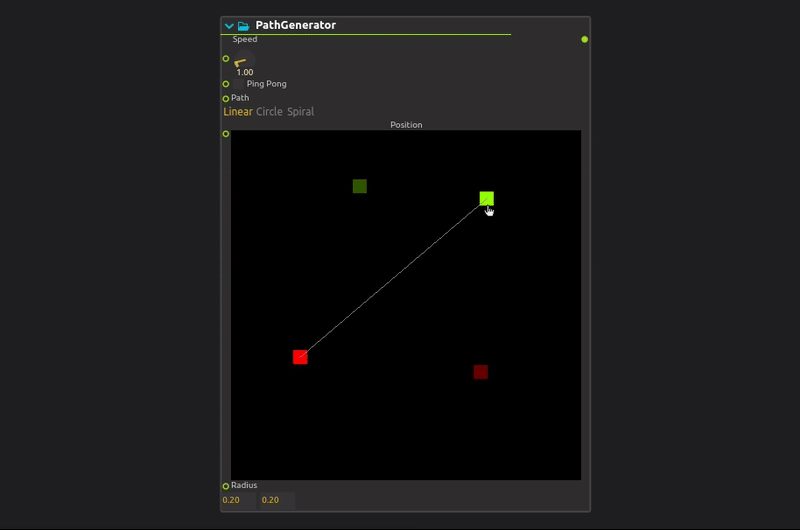Image resolution: width=800 pixels, height=530 pixels.
Task: Open the blue folder icon beside PathGenerator
Action: tap(243, 26)
